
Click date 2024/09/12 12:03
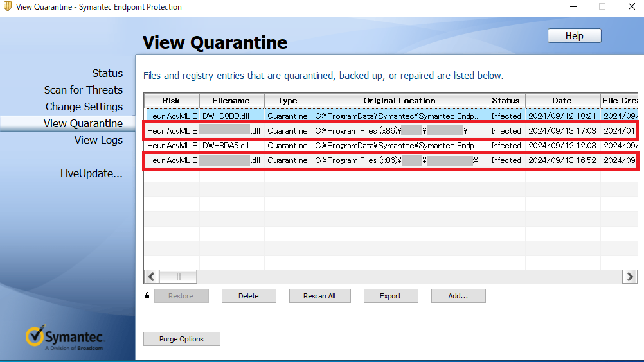pos(562,146)
